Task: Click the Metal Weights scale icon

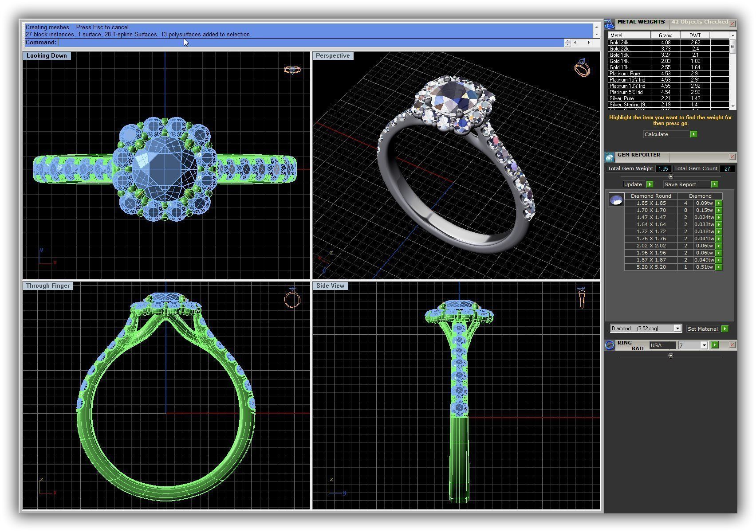Action: tap(610, 24)
